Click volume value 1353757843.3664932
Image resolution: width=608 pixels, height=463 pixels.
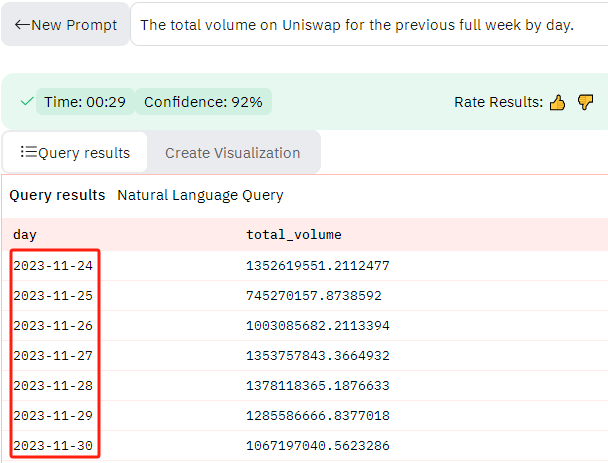[x=318, y=355]
